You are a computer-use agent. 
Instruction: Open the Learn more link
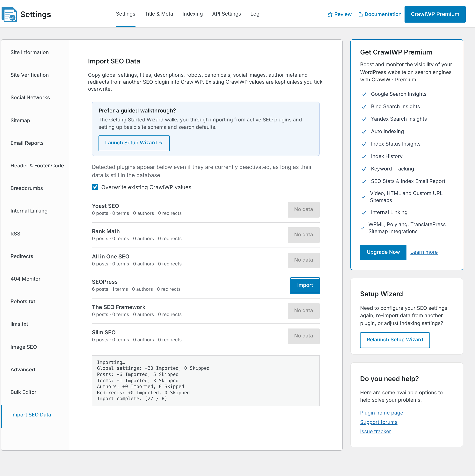(x=424, y=252)
